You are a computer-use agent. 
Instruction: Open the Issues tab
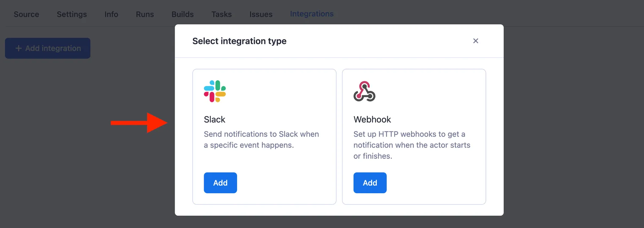(x=261, y=14)
